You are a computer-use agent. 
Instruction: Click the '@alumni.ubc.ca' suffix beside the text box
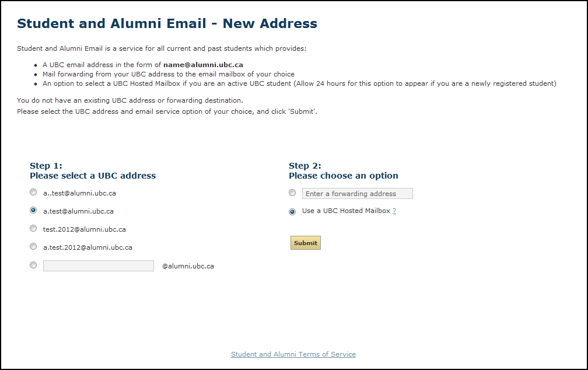coord(188,266)
